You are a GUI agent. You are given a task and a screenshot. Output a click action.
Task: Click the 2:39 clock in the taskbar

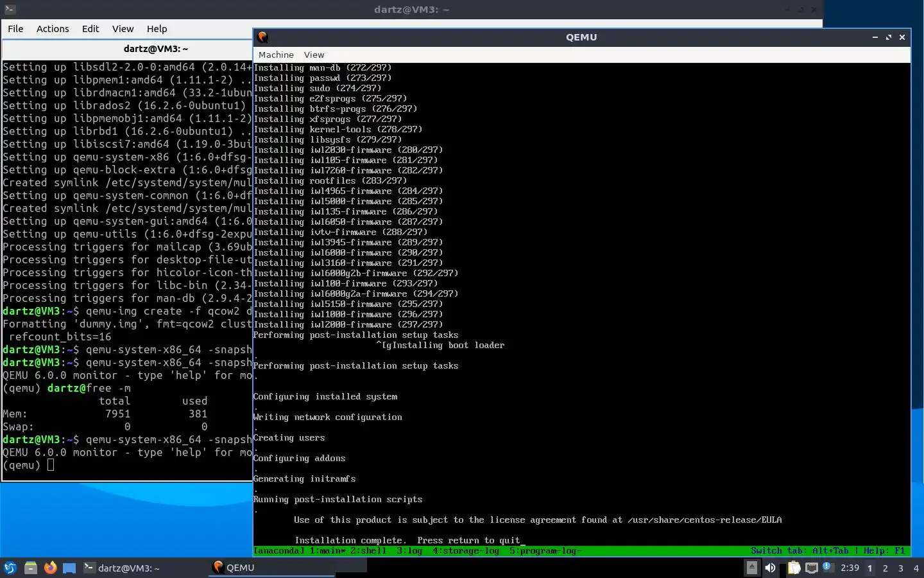click(850, 568)
